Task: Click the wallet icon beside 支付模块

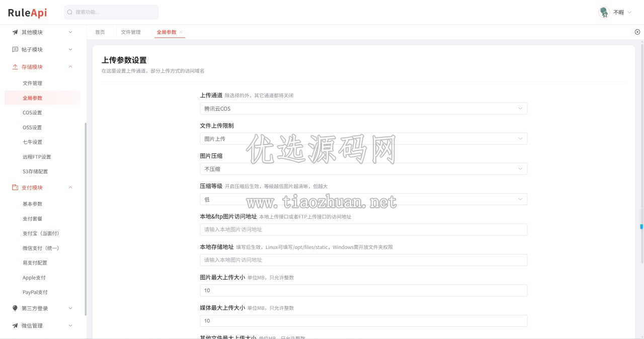Action: click(x=15, y=188)
